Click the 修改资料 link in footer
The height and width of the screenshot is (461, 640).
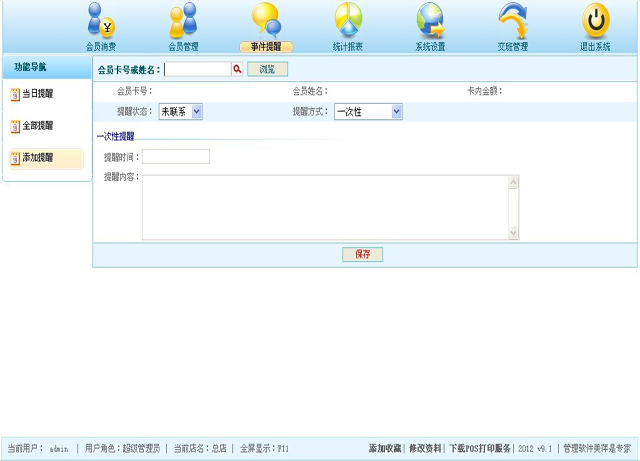coord(425,449)
